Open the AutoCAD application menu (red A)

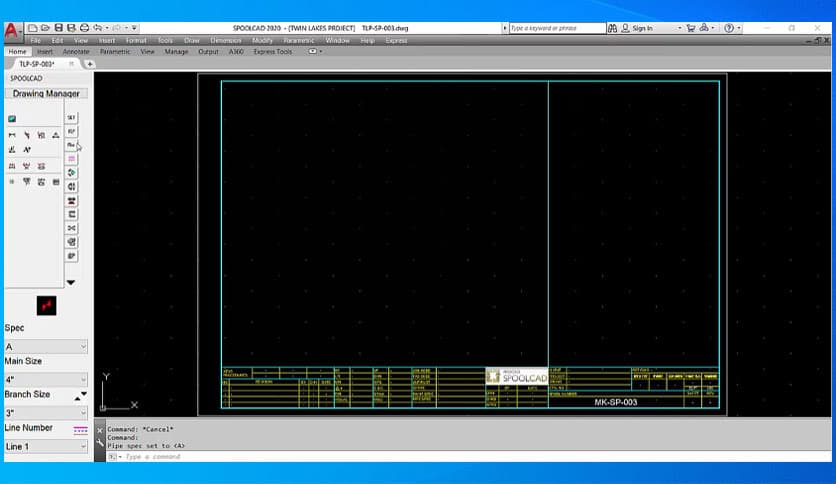pyautogui.click(x=12, y=30)
